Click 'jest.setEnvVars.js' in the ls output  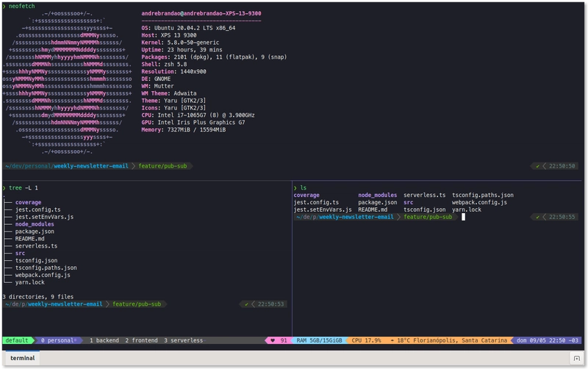click(323, 209)
